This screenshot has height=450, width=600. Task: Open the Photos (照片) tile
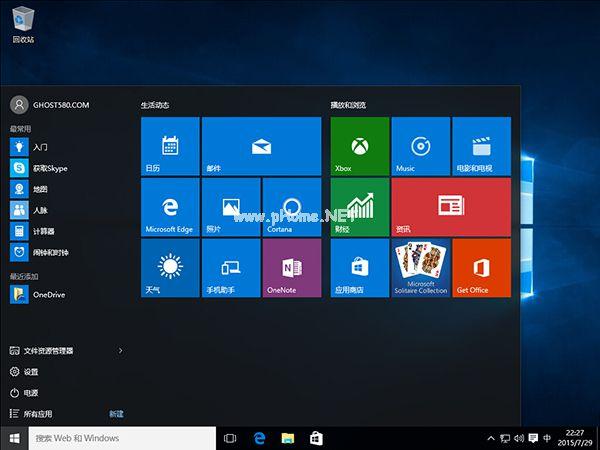point(231,207)
